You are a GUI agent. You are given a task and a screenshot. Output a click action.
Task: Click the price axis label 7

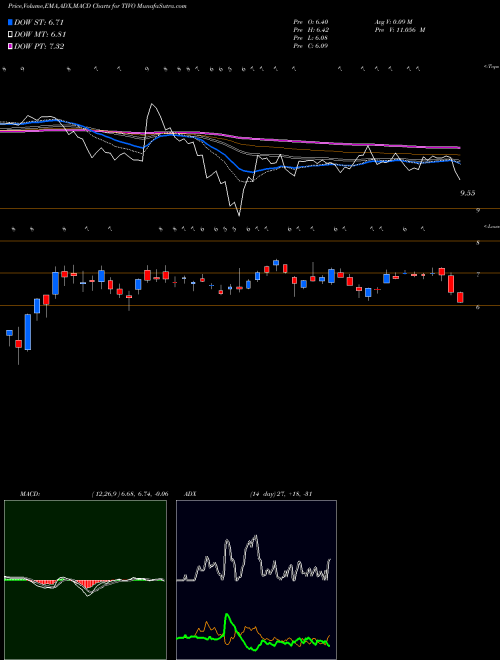pos(478,275)
